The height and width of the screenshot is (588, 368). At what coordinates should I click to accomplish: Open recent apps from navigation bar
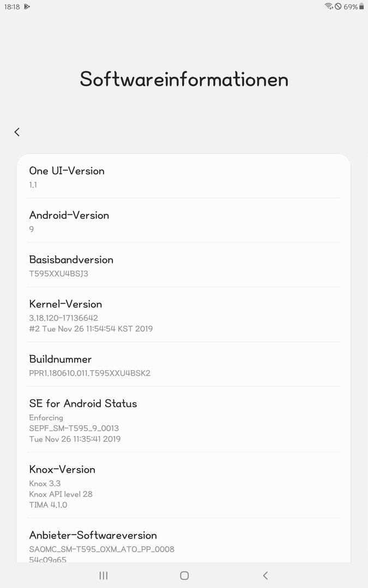103,575
